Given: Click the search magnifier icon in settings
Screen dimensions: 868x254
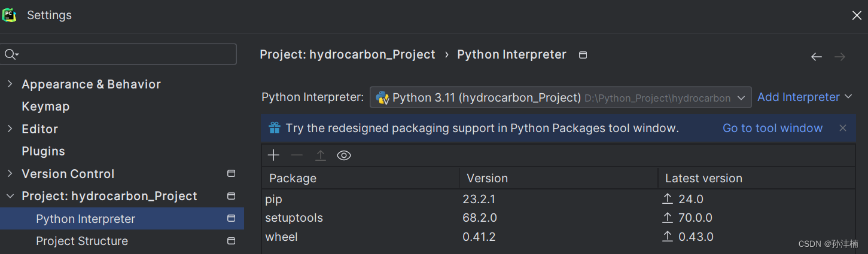Looking at the screenshot, I should [x=11, y=54].
